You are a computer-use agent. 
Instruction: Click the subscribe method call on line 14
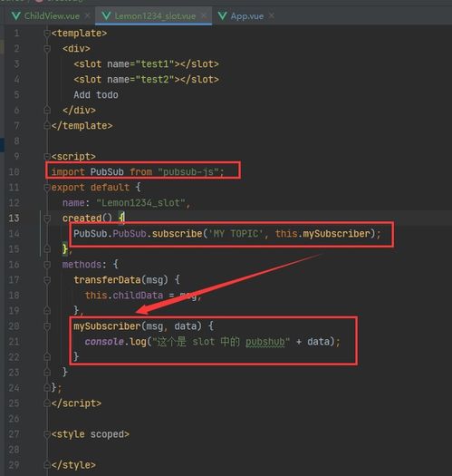[177, 234]
